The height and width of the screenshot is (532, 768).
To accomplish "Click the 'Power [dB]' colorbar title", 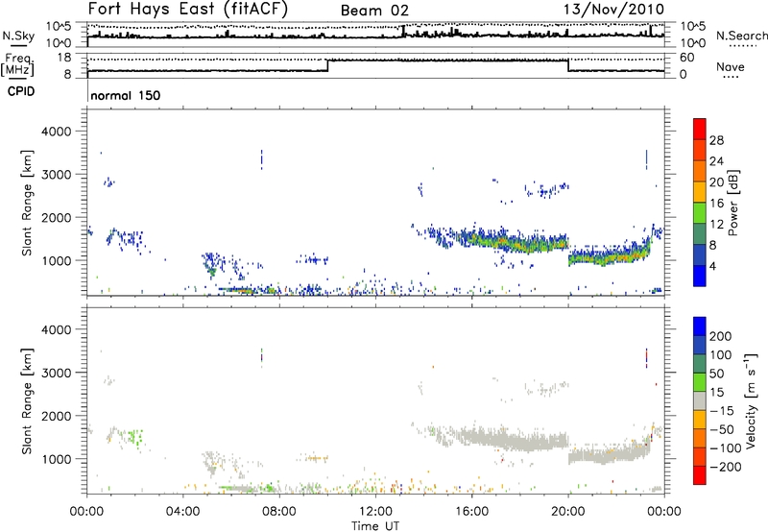I will point(733,203).
